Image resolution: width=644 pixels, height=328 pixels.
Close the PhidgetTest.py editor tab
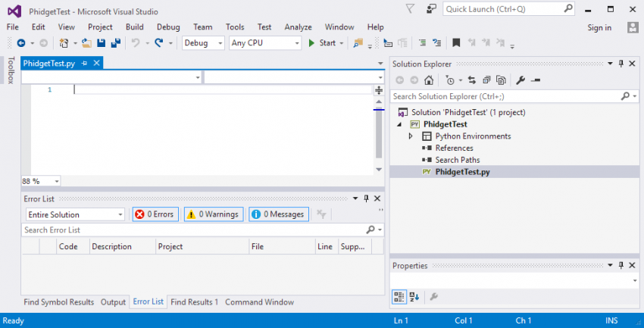coord(96,63)
